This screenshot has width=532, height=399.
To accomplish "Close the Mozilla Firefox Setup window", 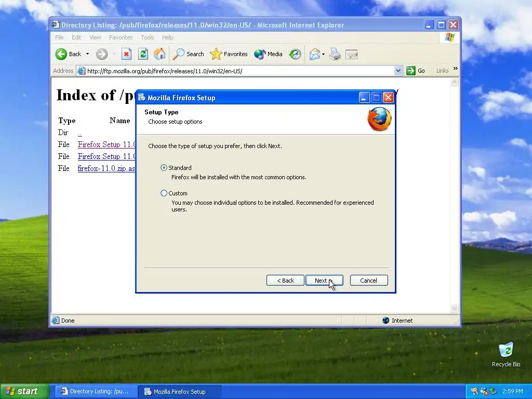I will 388,98.
